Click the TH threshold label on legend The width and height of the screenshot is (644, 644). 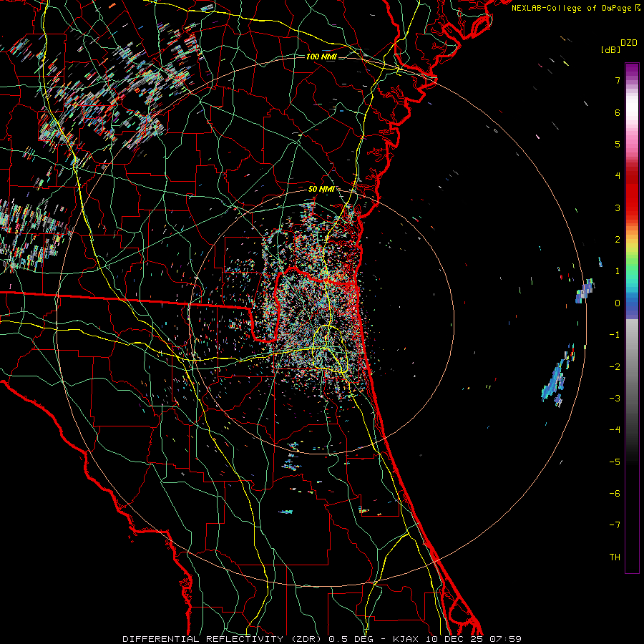(x=615, y=557)
